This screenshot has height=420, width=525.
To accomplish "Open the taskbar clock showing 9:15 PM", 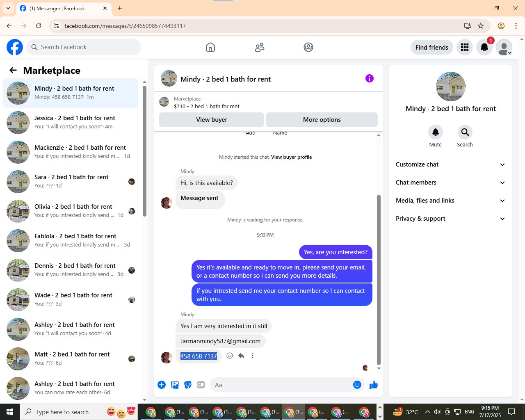I will (490, 412).
